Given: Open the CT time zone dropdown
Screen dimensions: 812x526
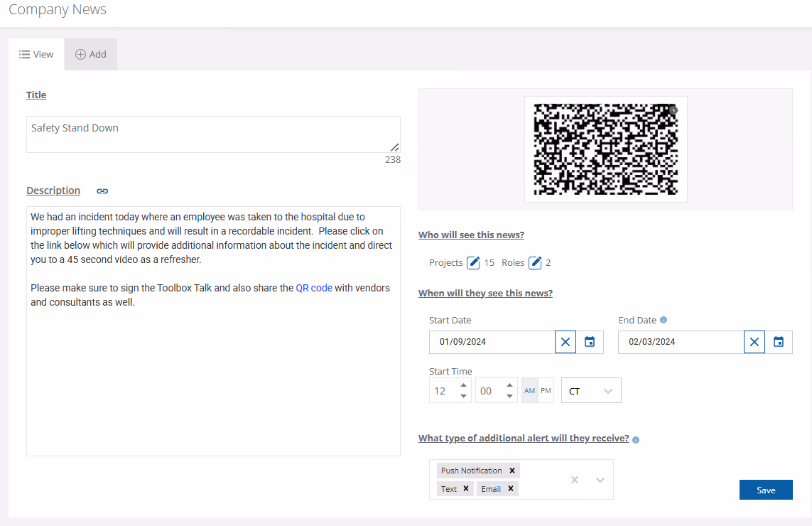Looking at the screenshot, I should click(591, 391).
